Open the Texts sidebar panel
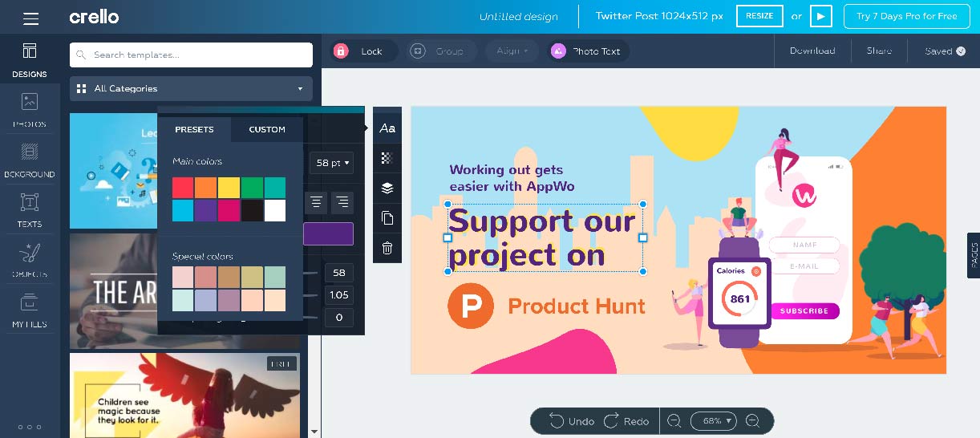 [30, 210]
